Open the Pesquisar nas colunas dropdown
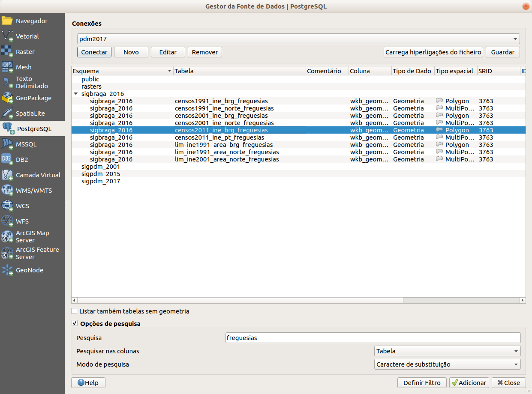 pyautogui.click(x=447, y=351)
